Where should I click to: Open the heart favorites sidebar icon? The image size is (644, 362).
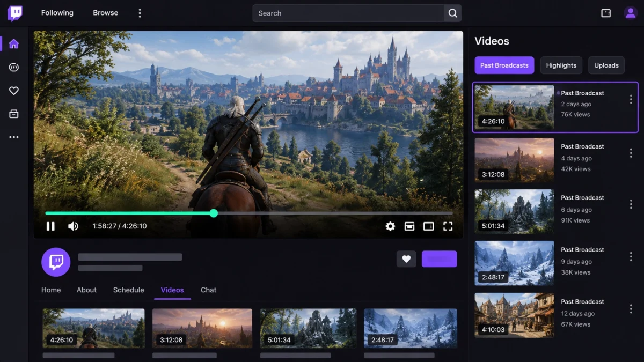(x=14, y=91)
